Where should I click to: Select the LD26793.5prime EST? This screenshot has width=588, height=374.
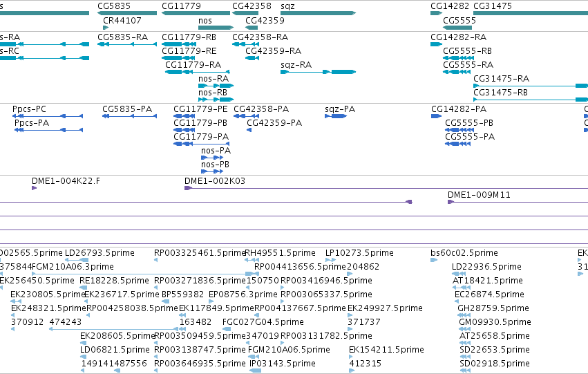(77, 260)
